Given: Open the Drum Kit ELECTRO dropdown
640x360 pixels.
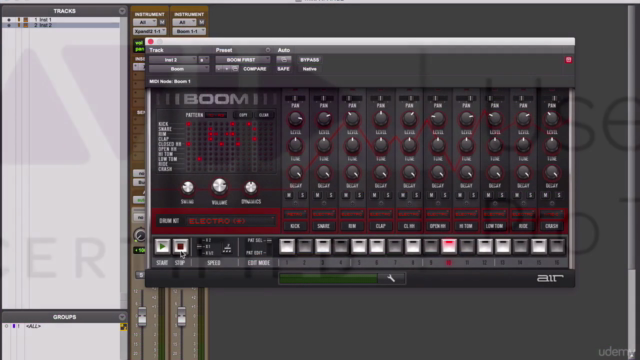Looking at the screenshot, I should [x=231, y=221].
